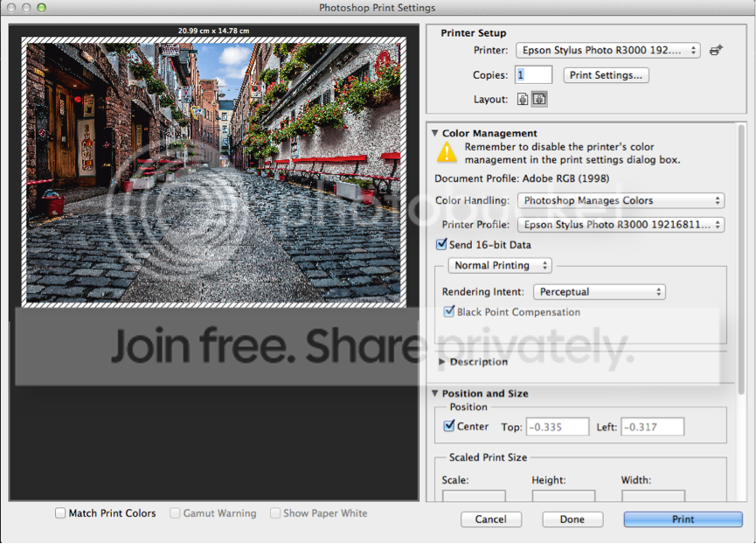Collapse the Position and Size section
The image size is (756, 544).
pos(435,394)
